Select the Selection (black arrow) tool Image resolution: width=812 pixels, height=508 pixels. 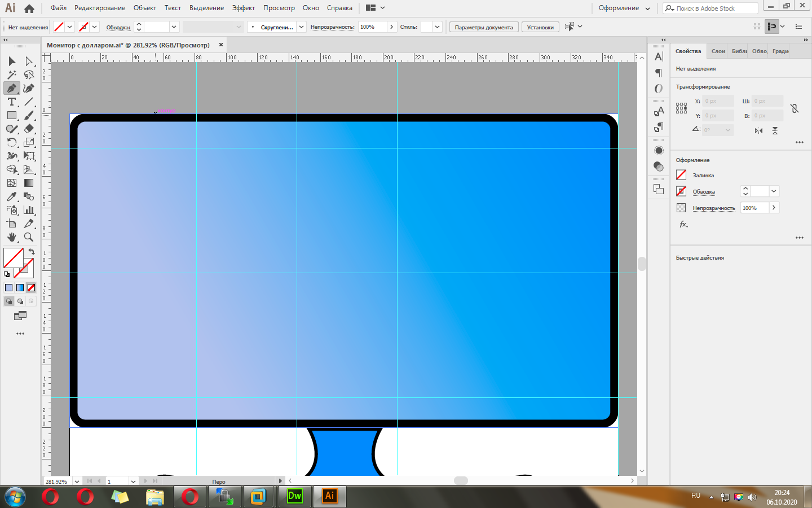(12, 61)
